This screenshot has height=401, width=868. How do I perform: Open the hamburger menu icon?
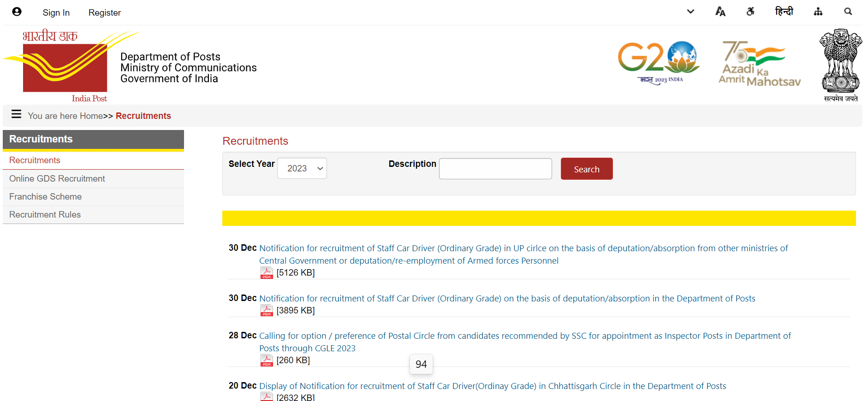pos(17,114)
